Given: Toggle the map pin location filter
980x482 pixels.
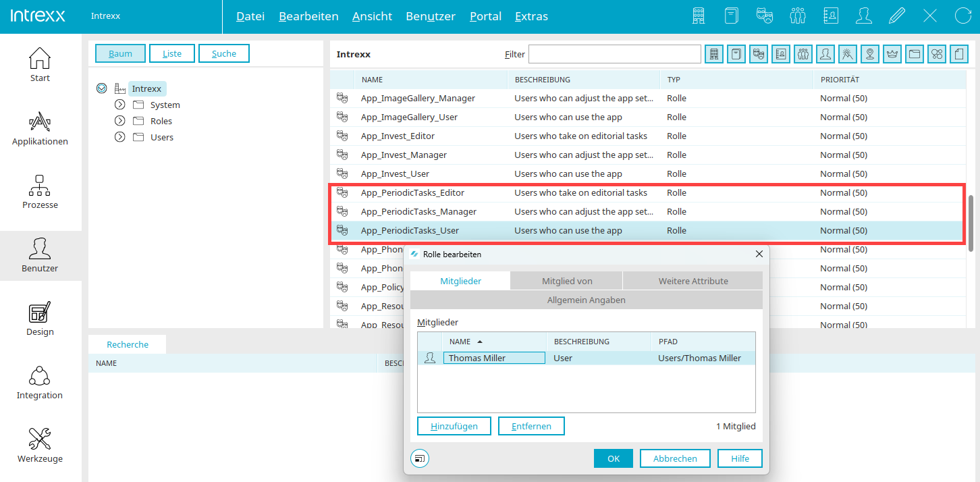Looking at the screenshot, I should point(870,54).
